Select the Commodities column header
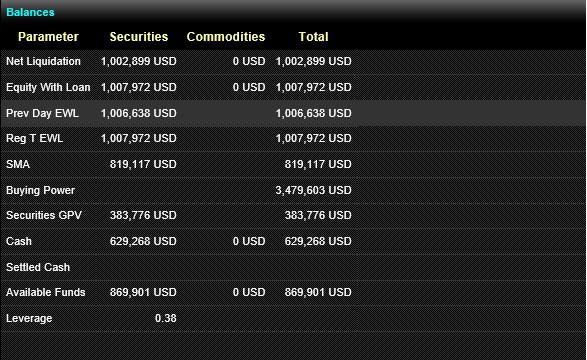The image size is (587, 360). (x=226, y=37)
